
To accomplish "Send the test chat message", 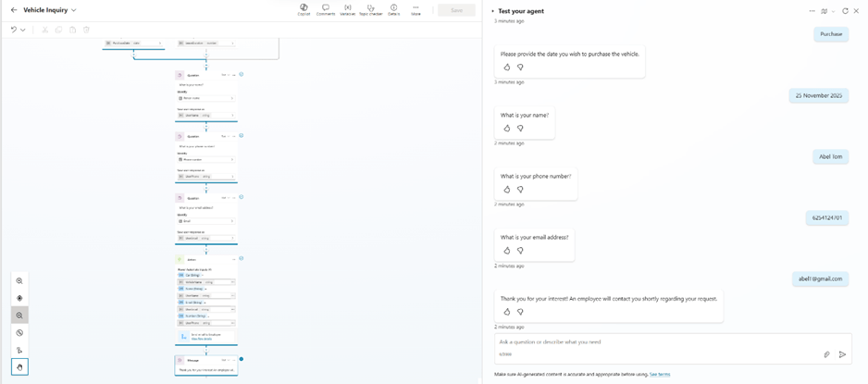I will pyautogui.click(x=842, y=354).
